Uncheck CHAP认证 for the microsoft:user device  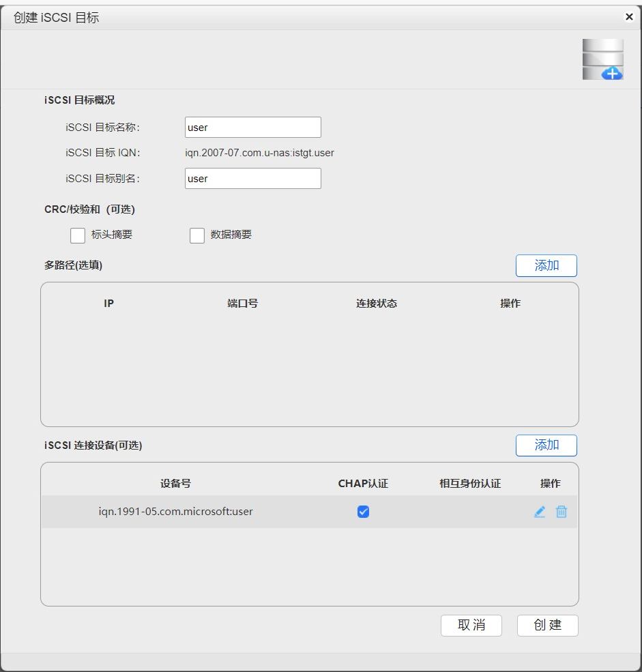pyautogui.click(x=363, y=512)
